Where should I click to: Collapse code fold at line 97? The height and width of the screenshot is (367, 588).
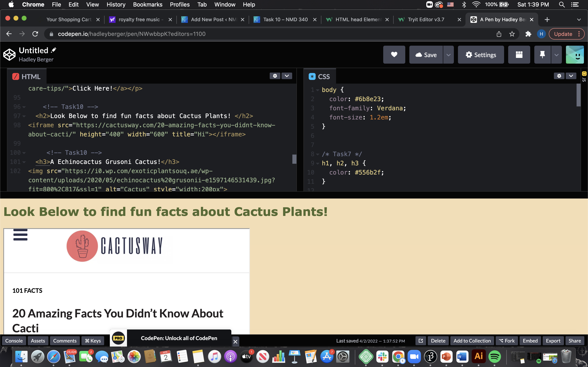pos(24,116)
